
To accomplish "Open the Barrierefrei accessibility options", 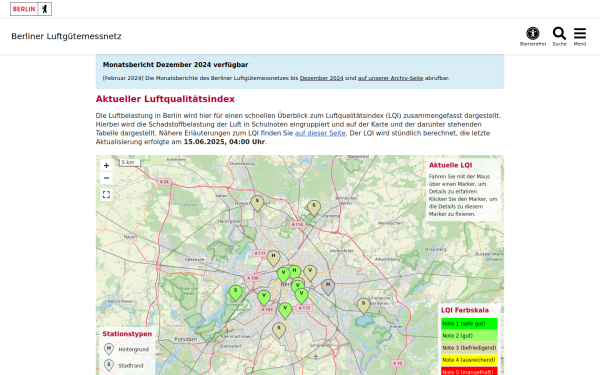I will (533, 37).
